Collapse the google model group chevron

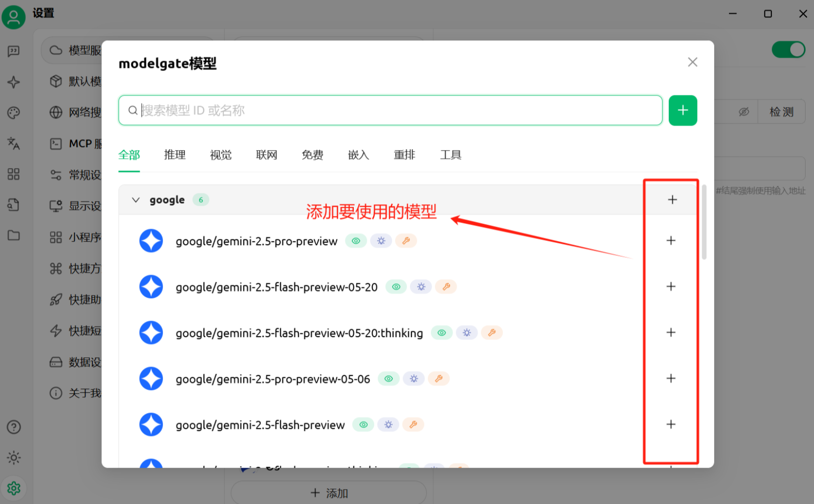tap(136, 200)
